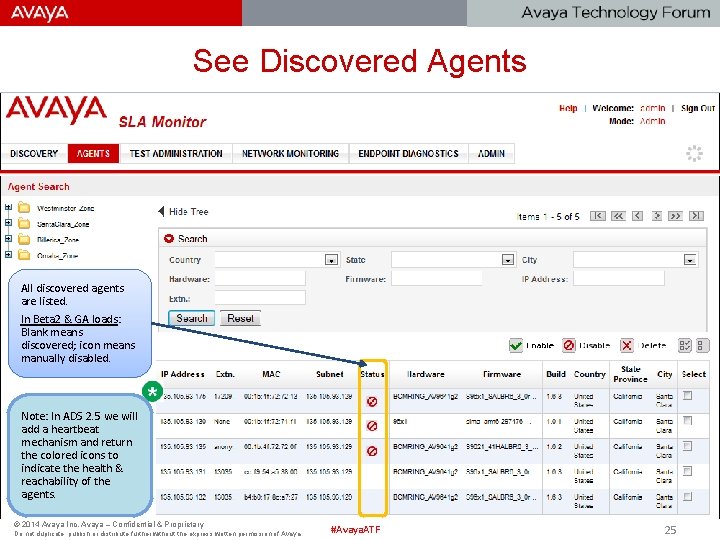Sort by MAC column header

tap(271, 374)
